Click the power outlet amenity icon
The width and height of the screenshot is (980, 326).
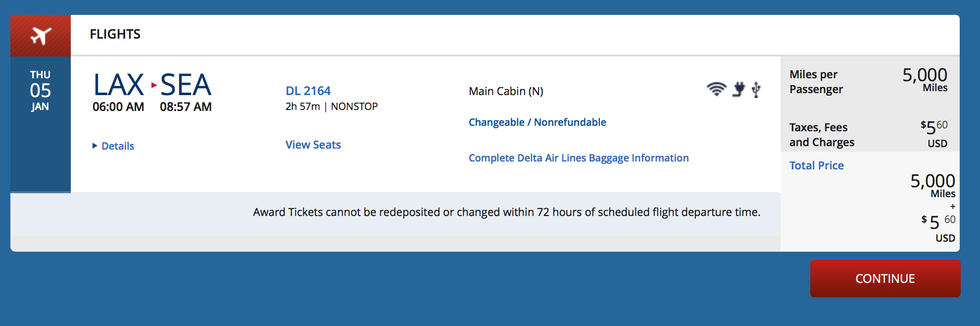tap(738, 89)
